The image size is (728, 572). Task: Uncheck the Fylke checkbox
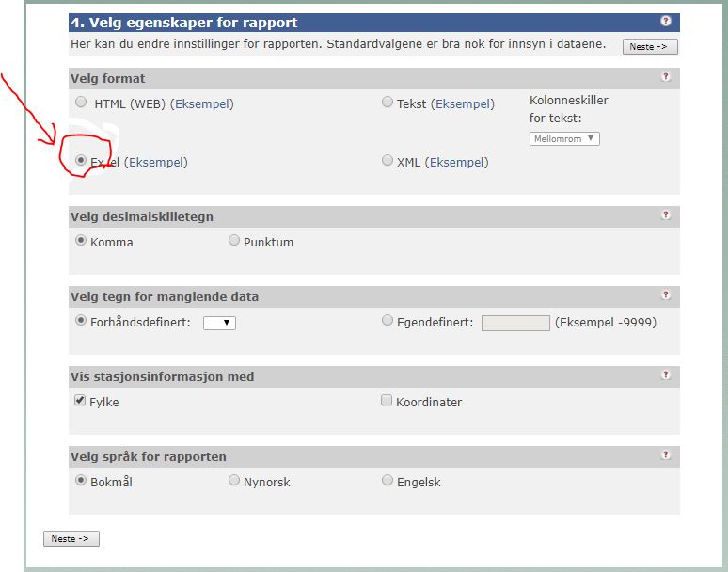click(x=80, y=400)
